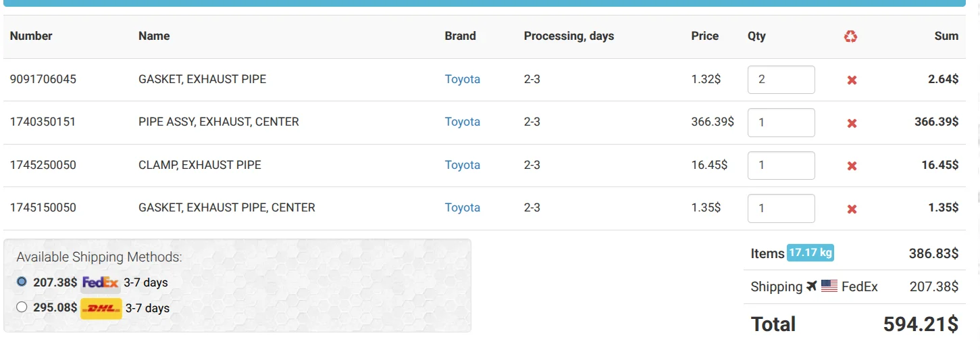Remove CLAMP, EXHAUST PIPE from cart
The width and height of the screenshot is (980, 350).
[852, 166]
